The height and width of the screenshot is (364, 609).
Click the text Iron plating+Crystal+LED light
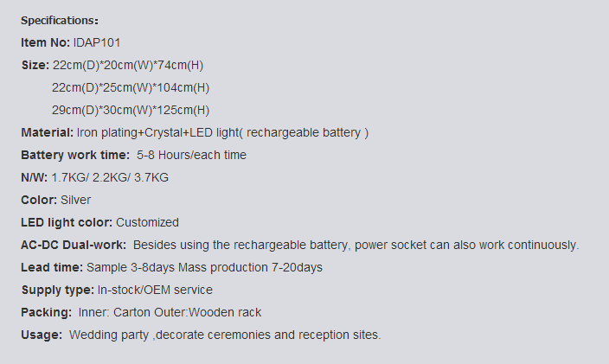coord(157,132)
